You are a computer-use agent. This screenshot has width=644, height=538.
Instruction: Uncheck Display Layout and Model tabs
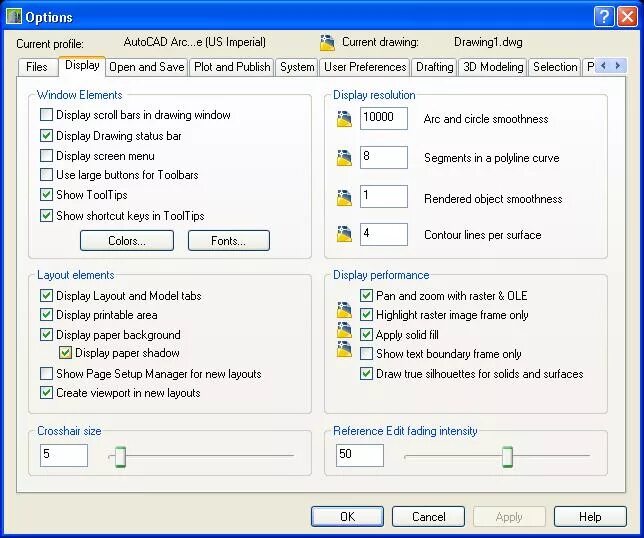(x=46, y=295)
